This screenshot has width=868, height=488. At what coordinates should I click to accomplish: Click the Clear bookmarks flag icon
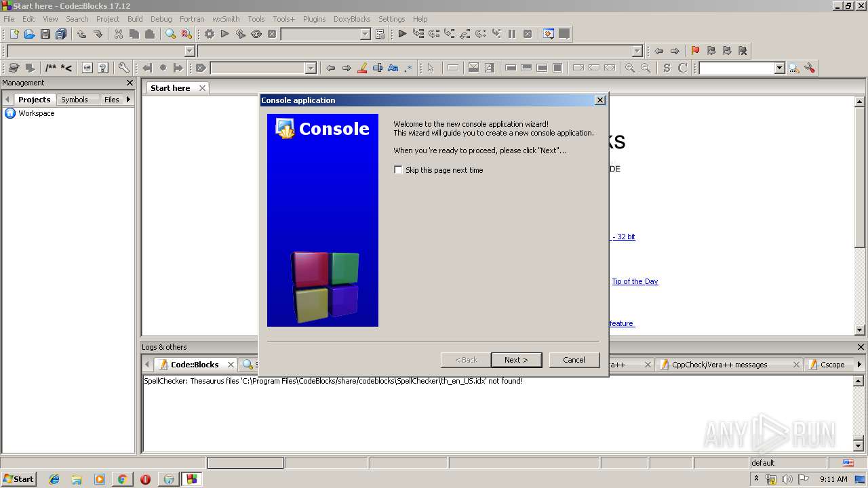pyautogui.click(x=743, y=51)
